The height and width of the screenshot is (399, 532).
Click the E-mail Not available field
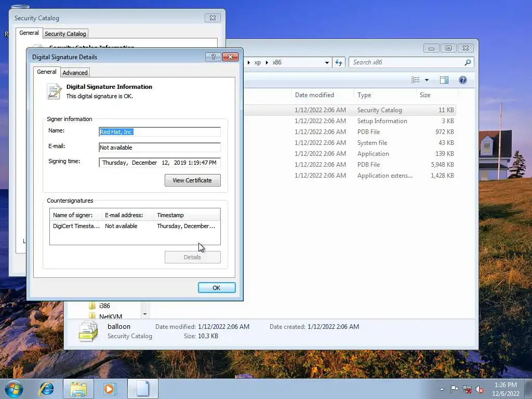pos(159,148)
